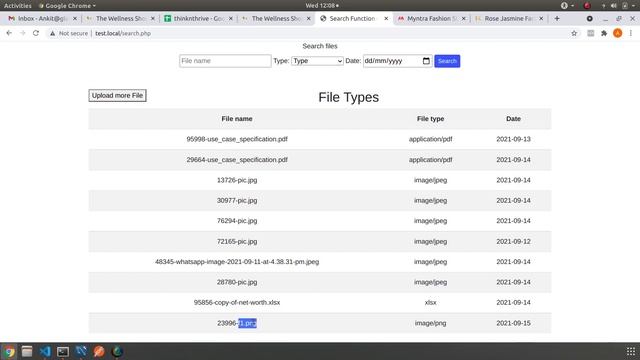Viewport: 640px width, 360px height.
Task: Open Chrome profile avatar
Action: click(618, 33)
